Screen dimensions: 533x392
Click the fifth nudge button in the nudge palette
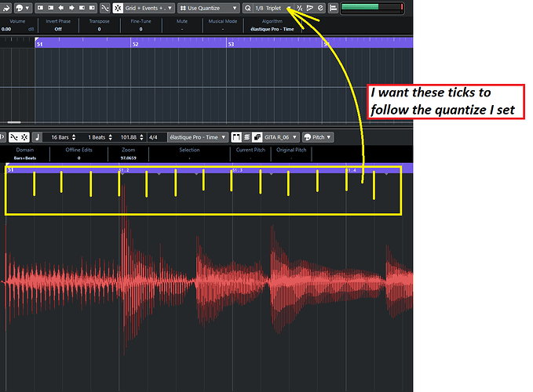pos(82,8)
